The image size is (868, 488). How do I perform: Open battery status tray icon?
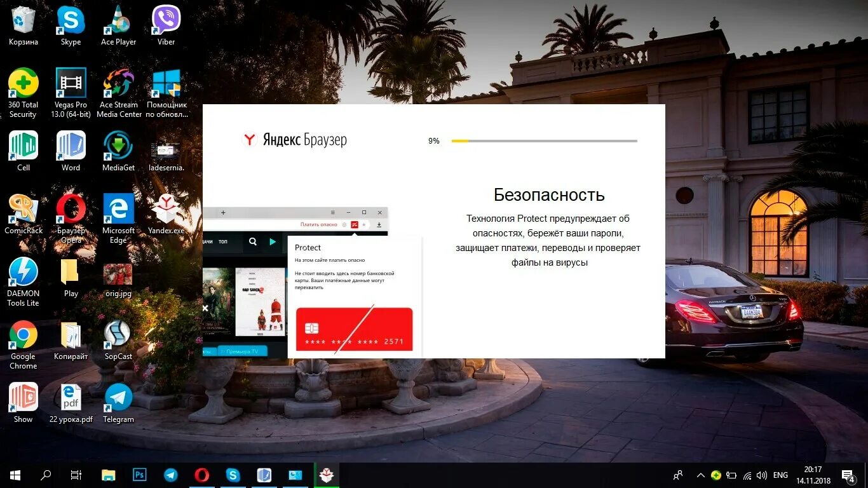coord(731,475)
